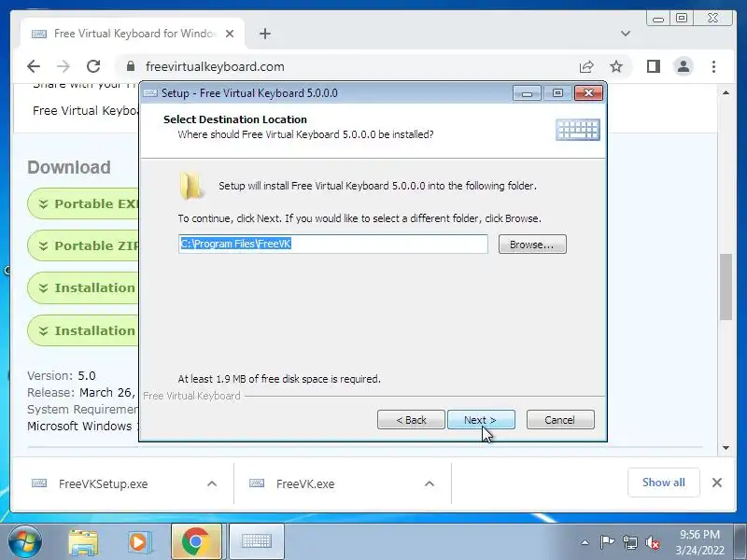Go forward in Chrome browser
747x560 pixels.
click(x=63, y=66)
